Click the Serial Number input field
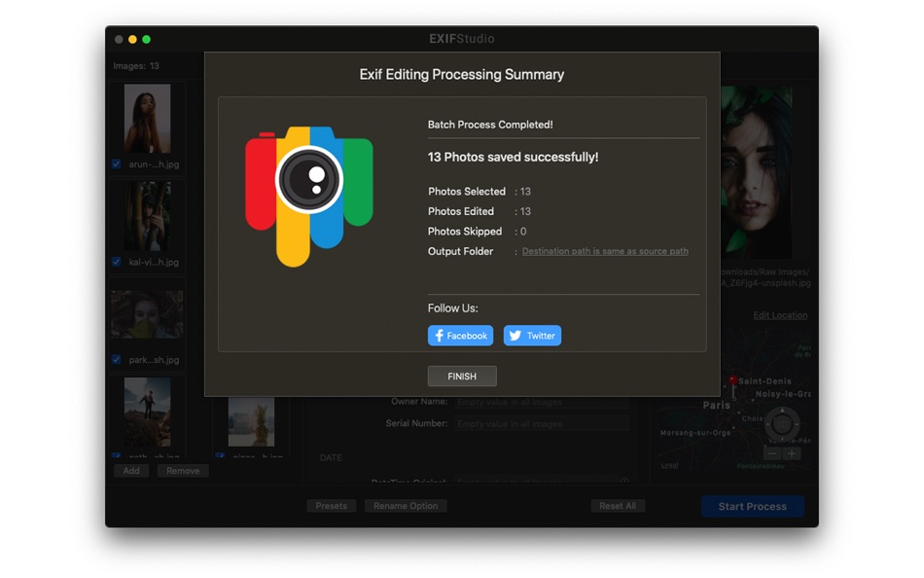 (x=542, y=423)
